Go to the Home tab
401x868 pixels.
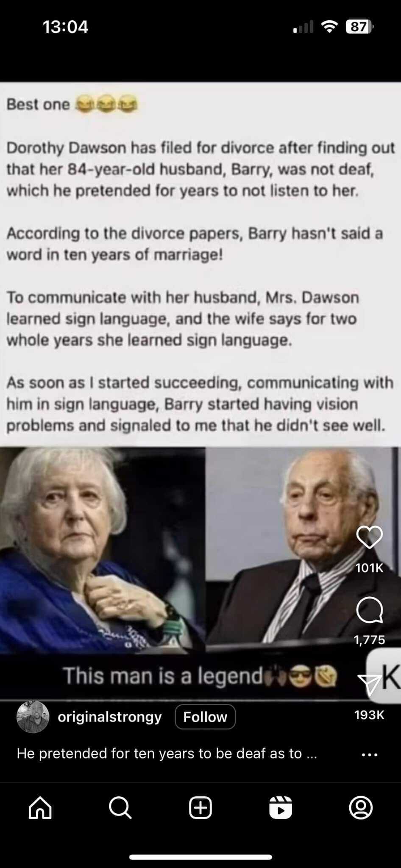[40, 807]
